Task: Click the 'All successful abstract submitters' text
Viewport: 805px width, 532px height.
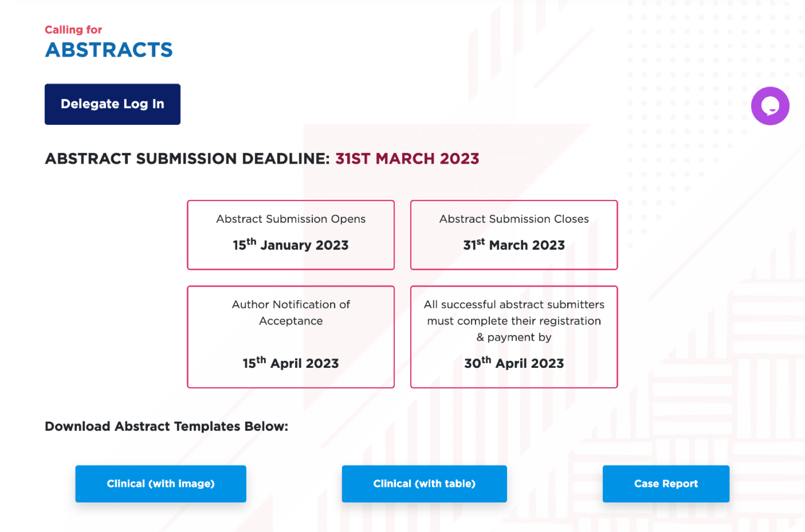Action: 514,305
